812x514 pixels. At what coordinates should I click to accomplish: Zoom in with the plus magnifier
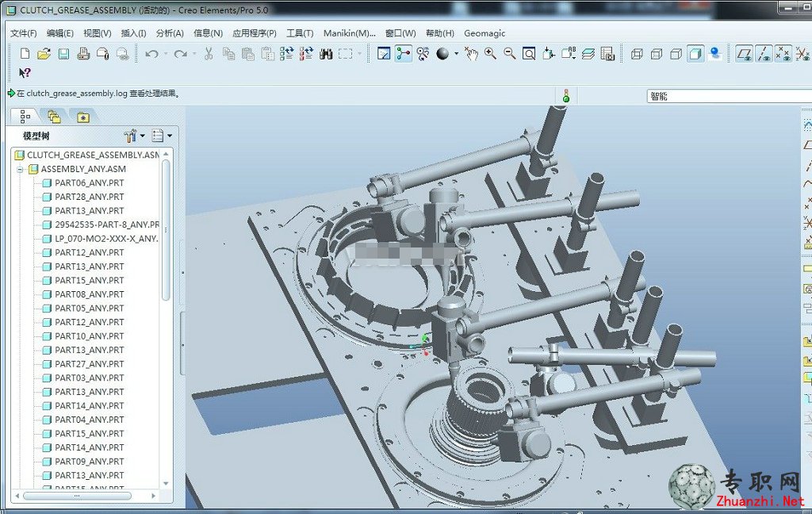point(490,53)
